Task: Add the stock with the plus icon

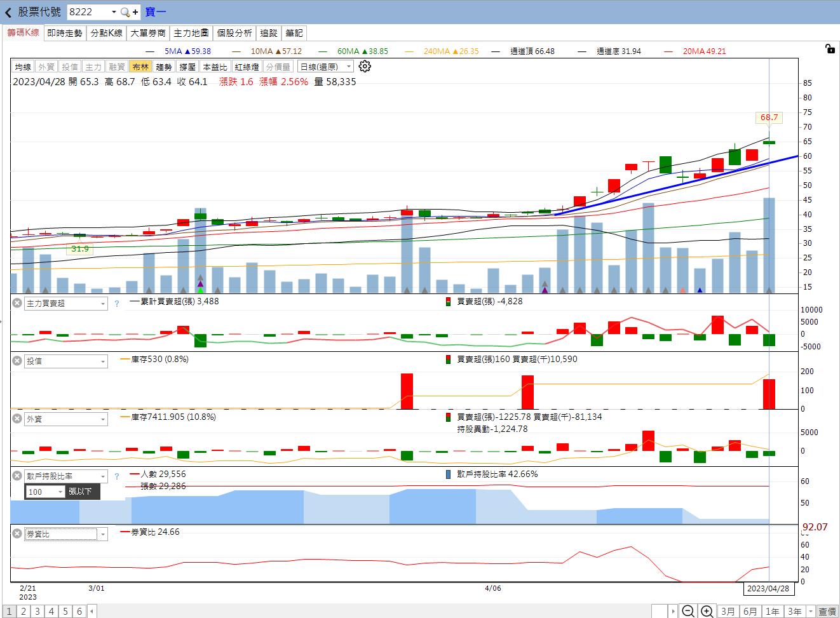Action: pos(135,12)
